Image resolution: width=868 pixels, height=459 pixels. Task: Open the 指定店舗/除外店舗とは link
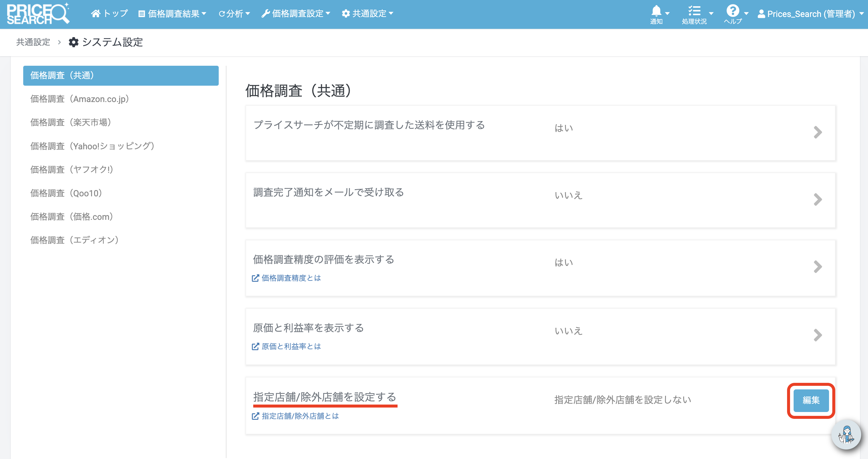pos(300,416)
